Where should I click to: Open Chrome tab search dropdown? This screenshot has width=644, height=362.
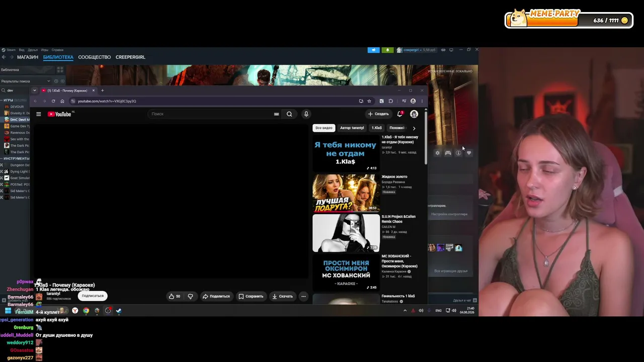click(34, 90)
